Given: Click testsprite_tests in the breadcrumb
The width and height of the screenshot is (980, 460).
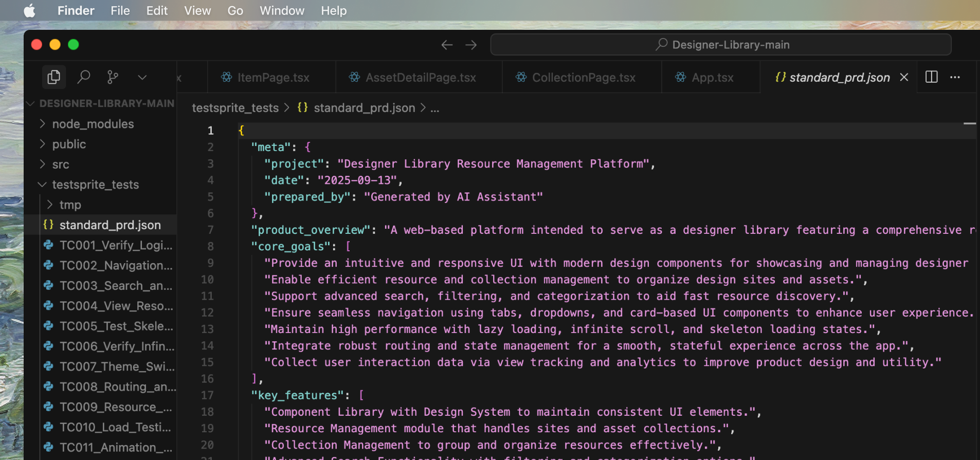Looking at the screenshot, I should point(235,108).
